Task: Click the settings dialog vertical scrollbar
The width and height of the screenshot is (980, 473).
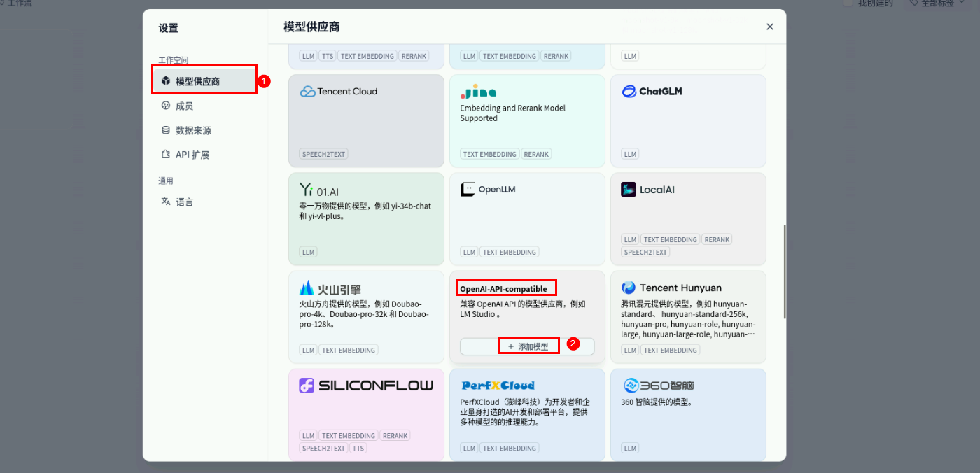Action: coord(784,271)
